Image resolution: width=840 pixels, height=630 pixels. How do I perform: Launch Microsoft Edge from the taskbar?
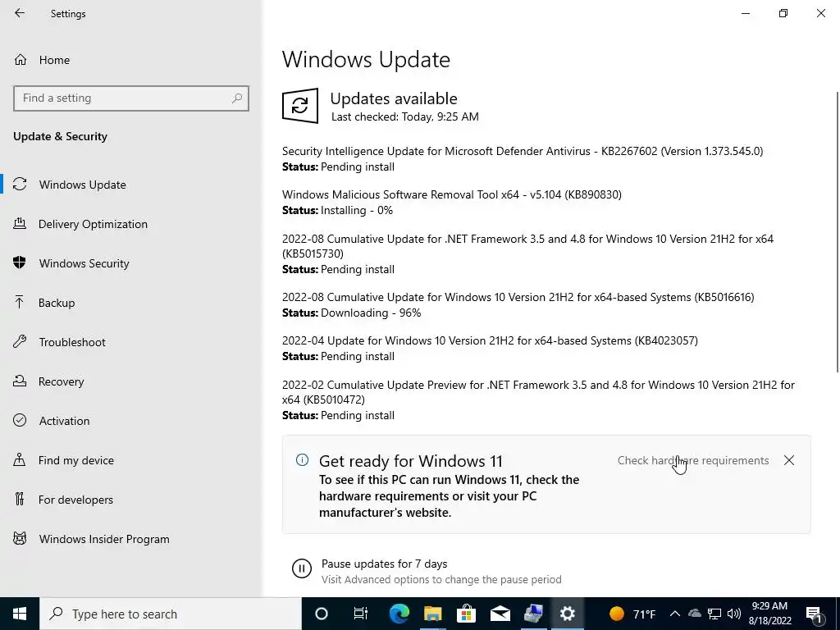399,614
